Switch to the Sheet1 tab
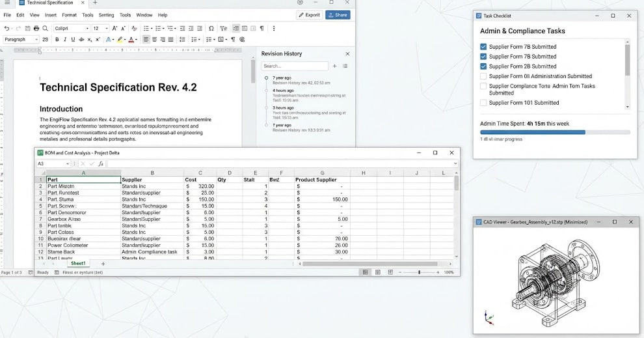 coord(78,263)
